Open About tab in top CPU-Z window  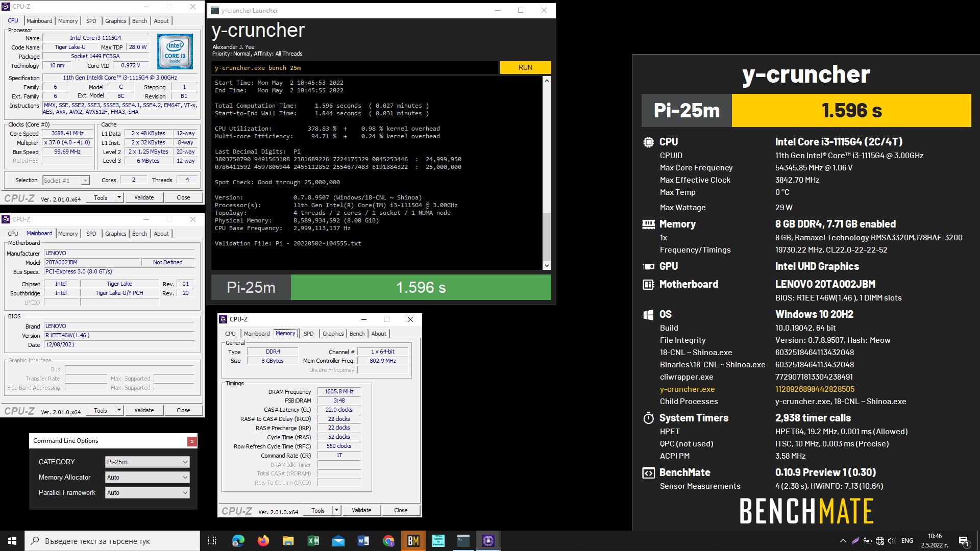coord(161,21)
